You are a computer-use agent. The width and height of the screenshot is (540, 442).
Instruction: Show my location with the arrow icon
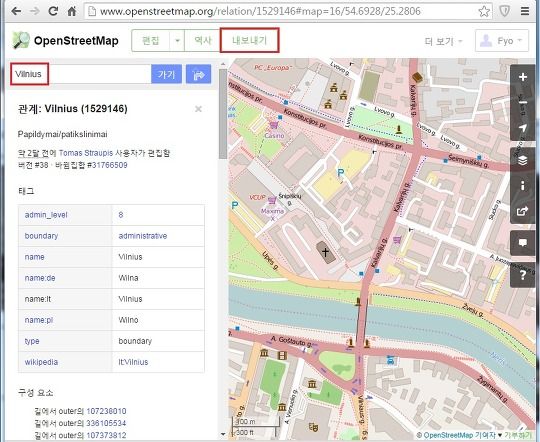[522, 128]
